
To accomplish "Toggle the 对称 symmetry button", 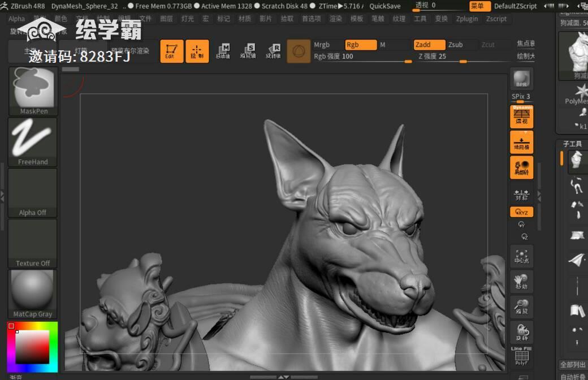I will point(521,195).
